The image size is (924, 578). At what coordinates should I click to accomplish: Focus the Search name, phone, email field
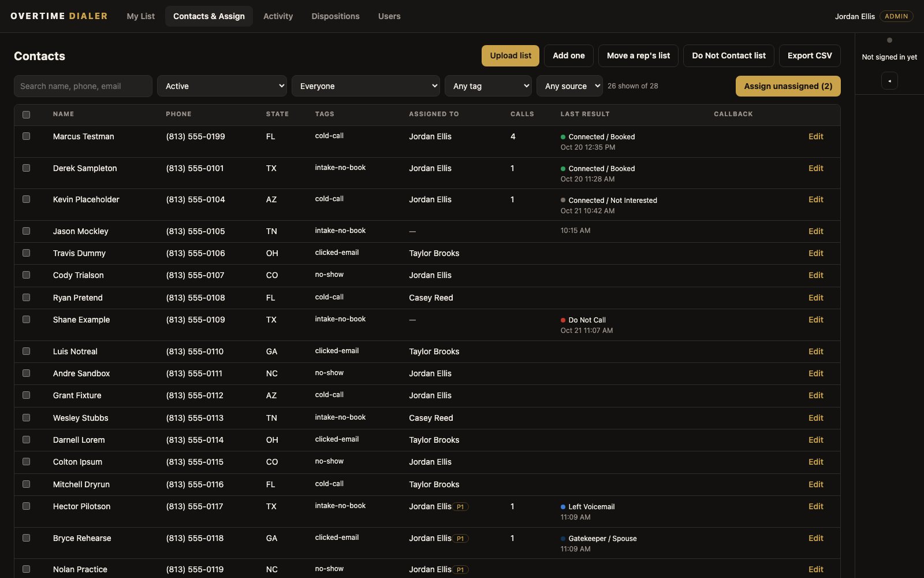tap(83, 86)
